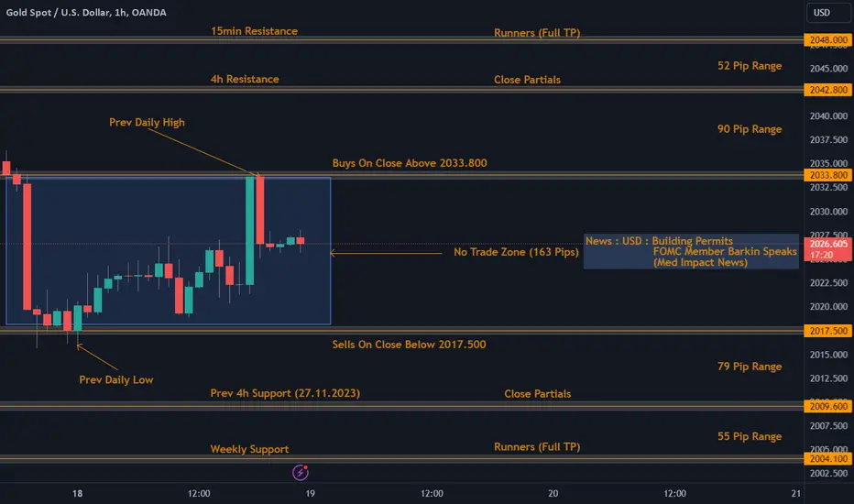Screen dimensions: 854x504
Task: Click the current price 2026.605 countdown label
Action: [x=828, y=249]
